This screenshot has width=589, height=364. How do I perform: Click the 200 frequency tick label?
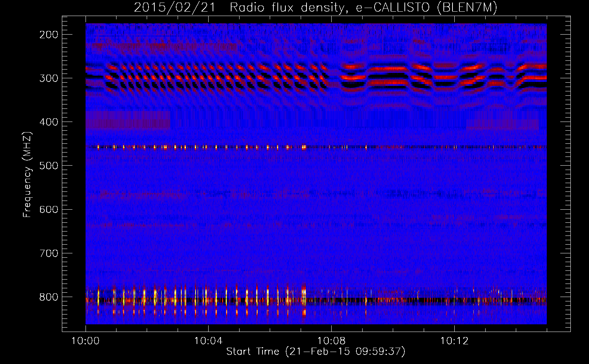49,35
